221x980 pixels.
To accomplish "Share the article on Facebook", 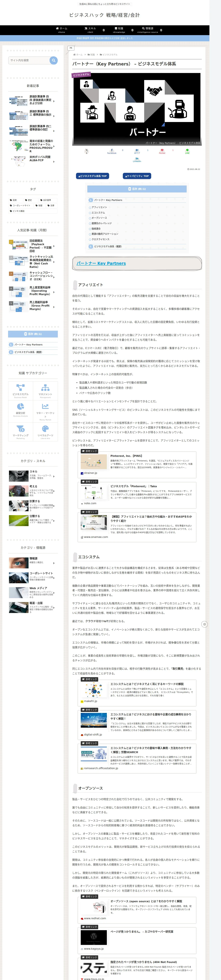I will (112, 151).
